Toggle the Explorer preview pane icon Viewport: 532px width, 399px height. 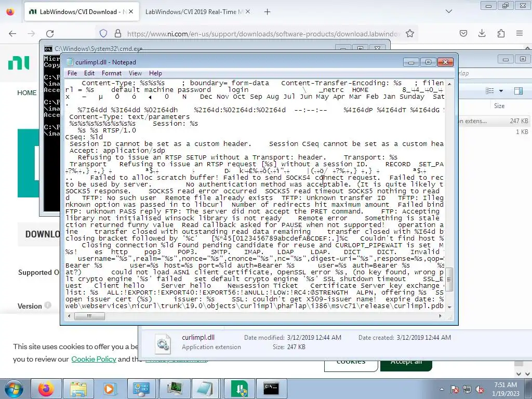(x=518, y=91)
